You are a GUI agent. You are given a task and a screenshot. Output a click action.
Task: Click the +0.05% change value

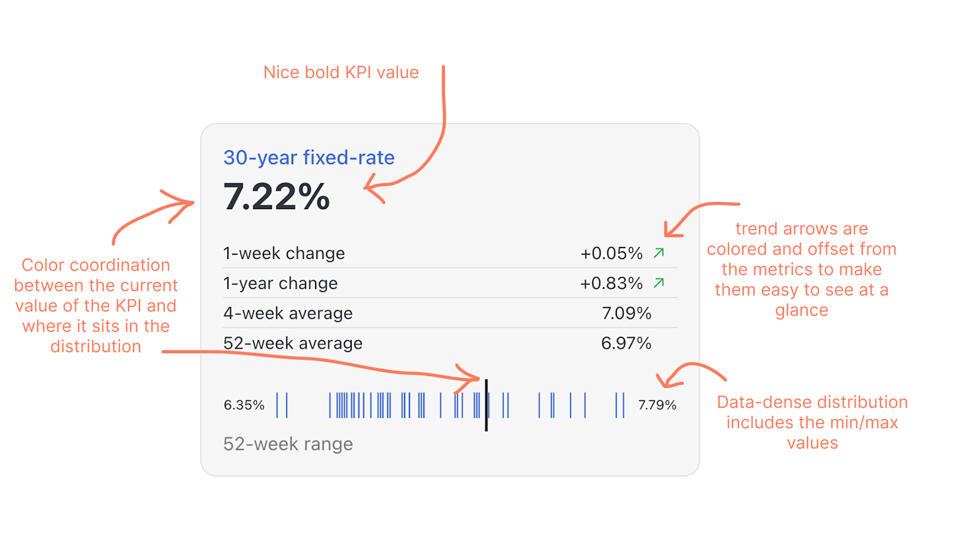pos(611,254)
